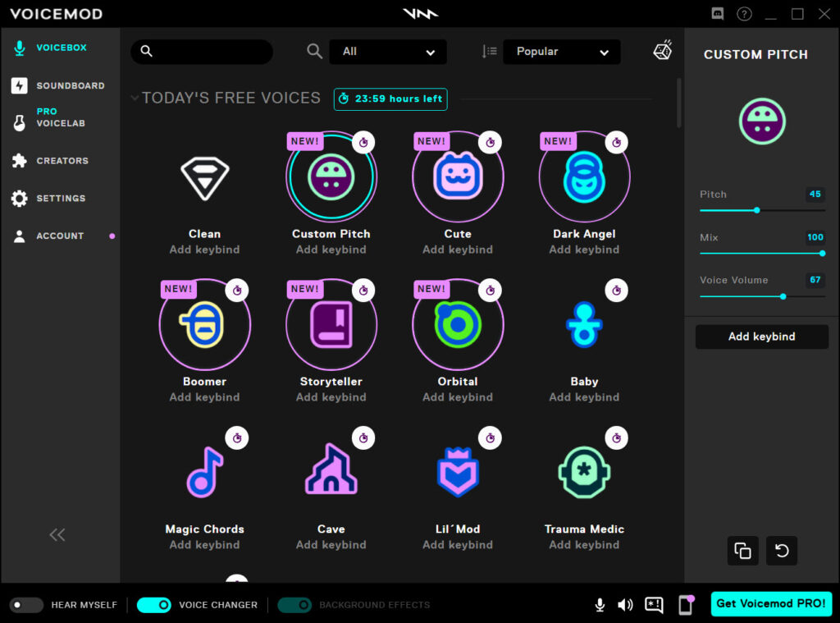Pick the Dark Angel voice icon
The height and width of the screenshot is (623, 840).
pyautogui.click(x=584, y=176)
